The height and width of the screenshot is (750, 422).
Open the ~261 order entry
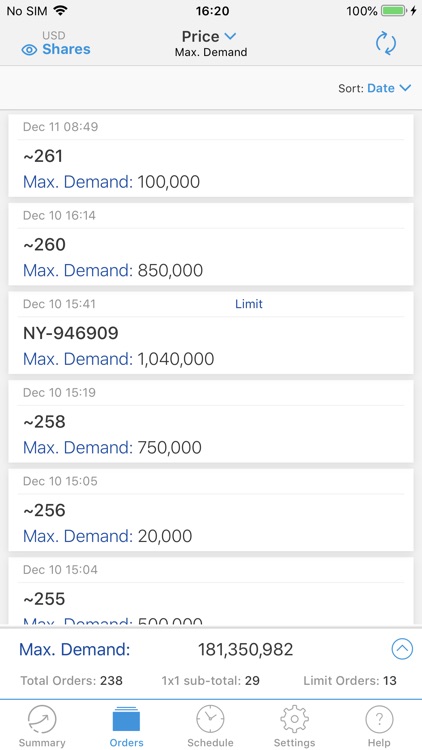(x=211, y=155)
